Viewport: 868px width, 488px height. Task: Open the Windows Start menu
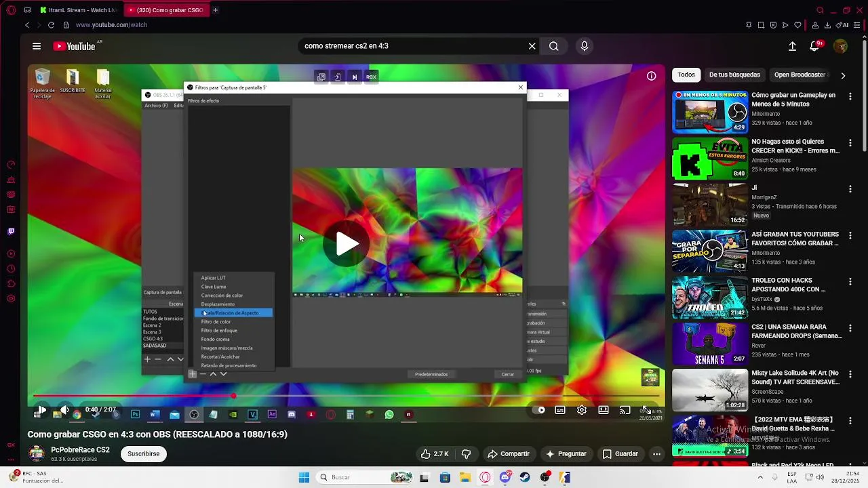[x=304, y=477]
